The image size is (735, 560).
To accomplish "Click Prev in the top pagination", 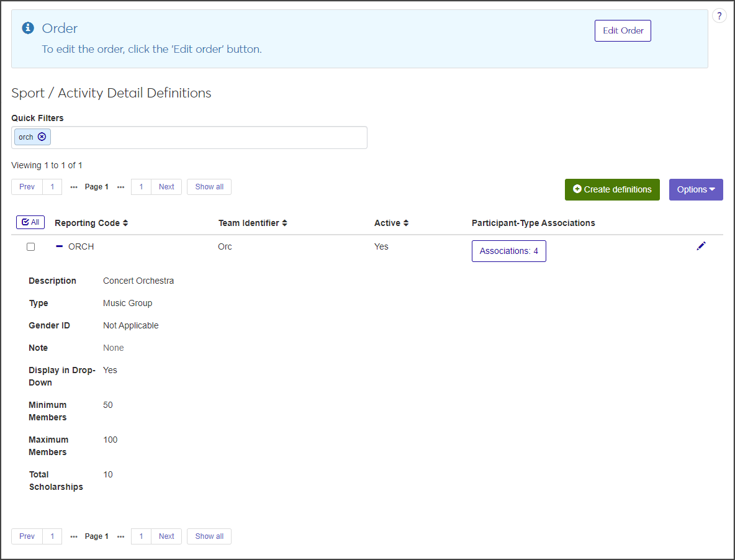I will click(27, 187).
